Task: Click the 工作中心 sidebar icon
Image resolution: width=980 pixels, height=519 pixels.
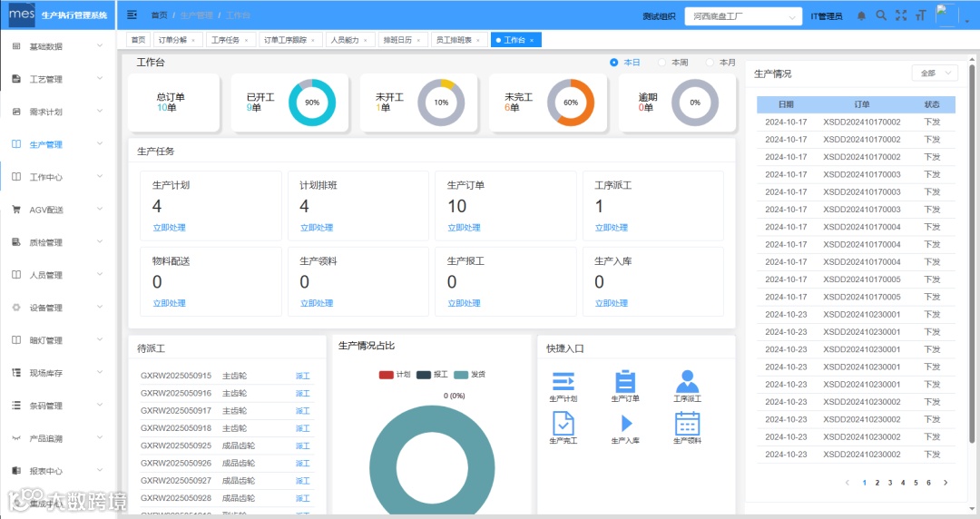Action: point(16,177)
